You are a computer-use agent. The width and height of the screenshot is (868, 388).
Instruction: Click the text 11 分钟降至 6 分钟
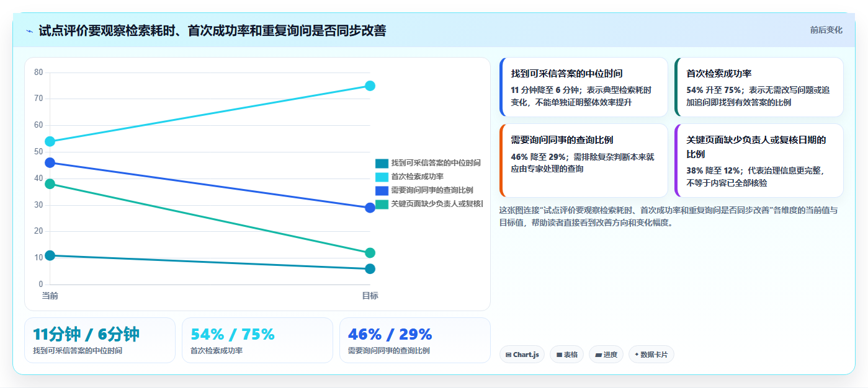pyautogui.click(x=544, y=90)
